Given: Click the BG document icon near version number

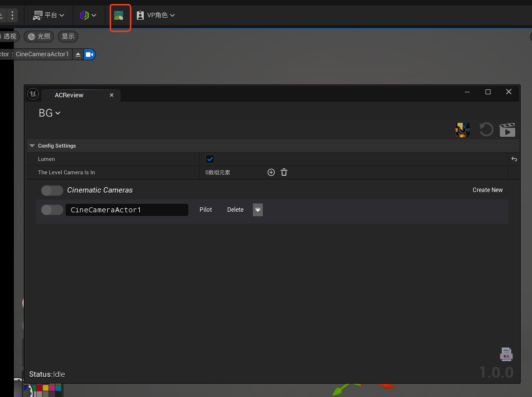Looking at the screenshot, I should point(506,354).
